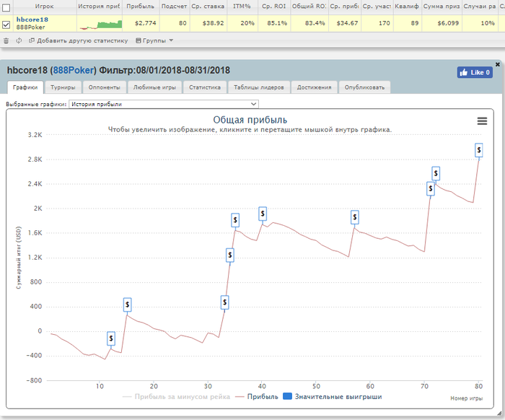
Task: Toggle the select-all checkbox in the header row
Action: [x=6, y=7]
